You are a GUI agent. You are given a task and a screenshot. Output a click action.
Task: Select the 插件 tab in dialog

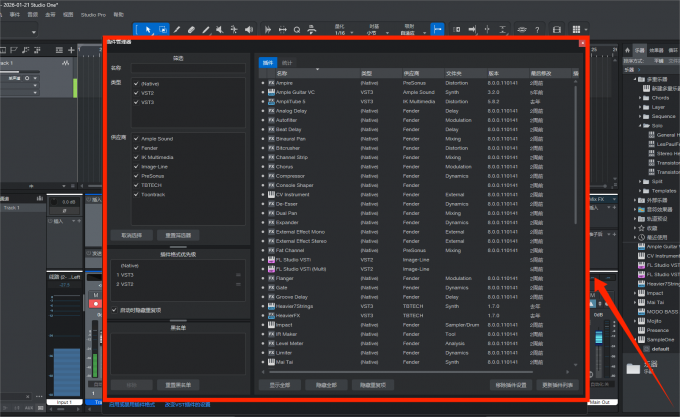click(268, 63)
